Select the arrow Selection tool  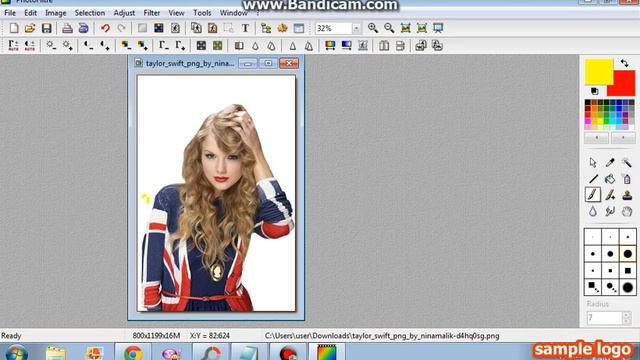point(593,162)
